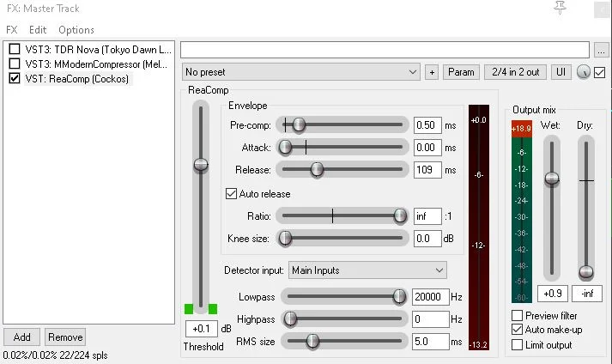Enable the Preview filter checkbox

(x=517, y=316)
